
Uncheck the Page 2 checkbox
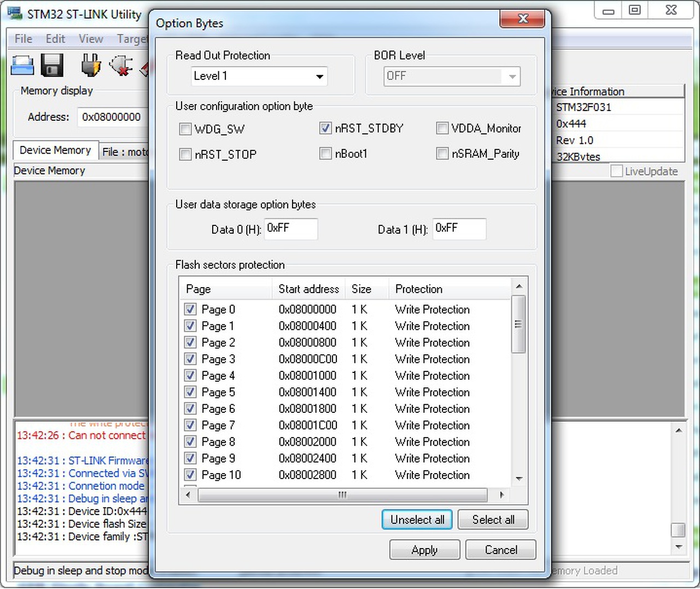pyautogui.click(x=190, y=342)
